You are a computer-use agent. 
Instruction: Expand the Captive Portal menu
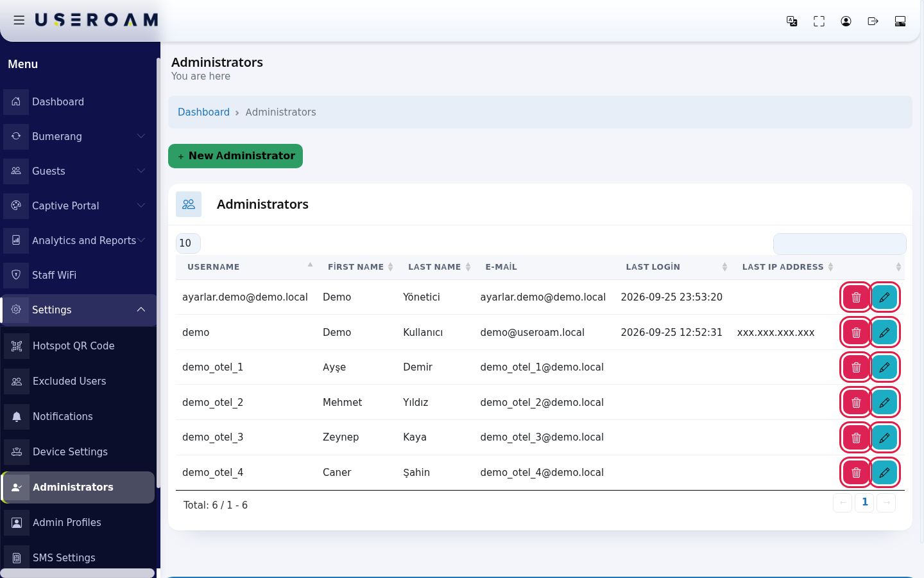click(78, 206)
